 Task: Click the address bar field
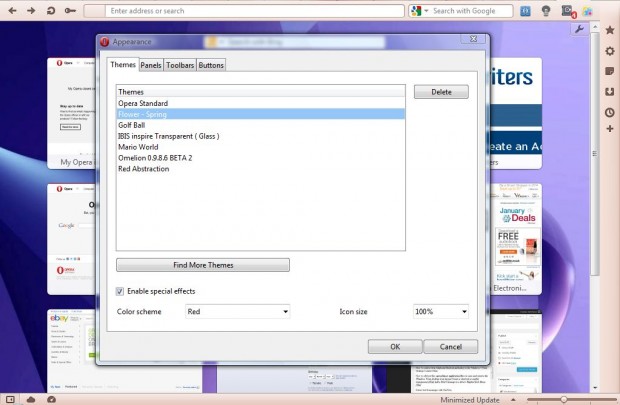pos(255,11)
